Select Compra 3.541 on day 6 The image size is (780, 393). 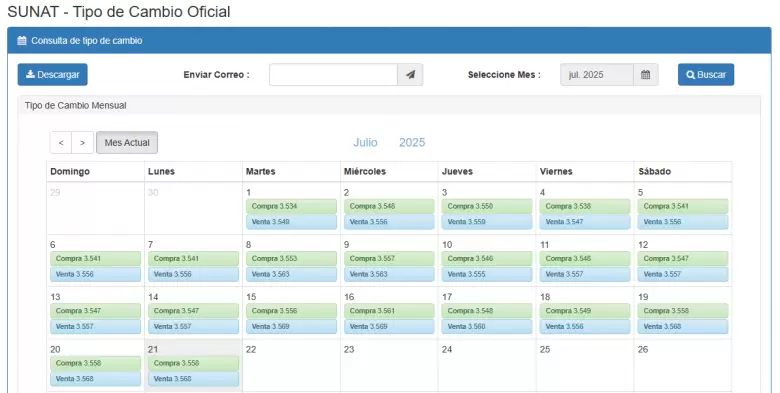click(96, 259)
